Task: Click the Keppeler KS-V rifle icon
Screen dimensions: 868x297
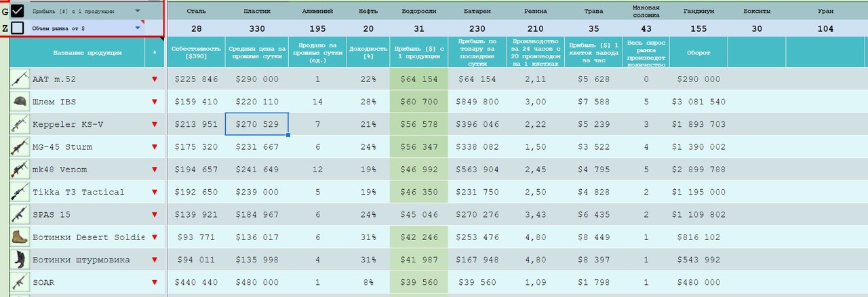Action: 20,124
